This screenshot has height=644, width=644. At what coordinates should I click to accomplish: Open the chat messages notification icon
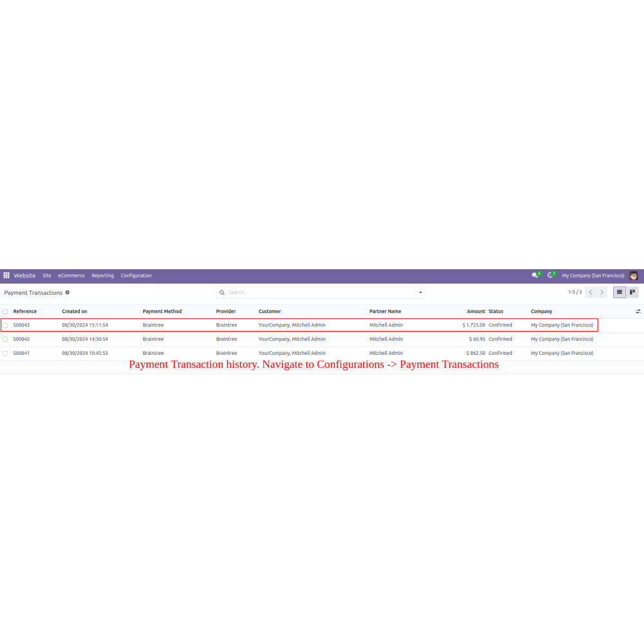535,276
